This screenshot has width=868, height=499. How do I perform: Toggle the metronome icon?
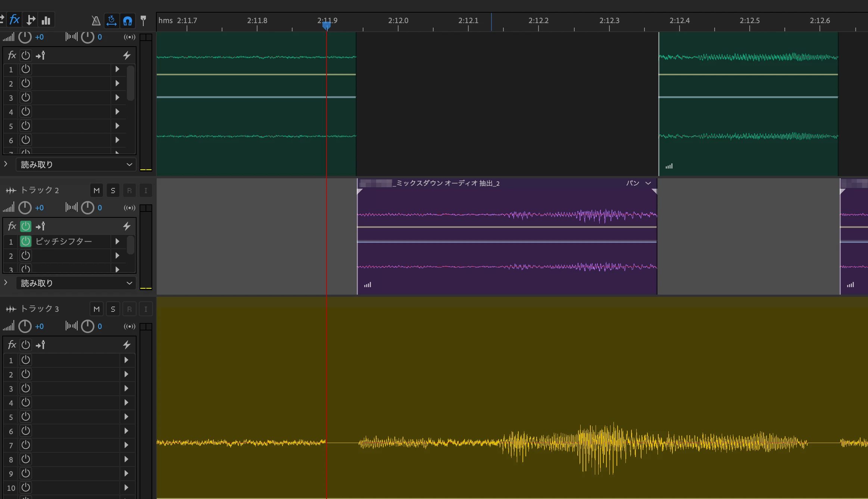point(96,21)
